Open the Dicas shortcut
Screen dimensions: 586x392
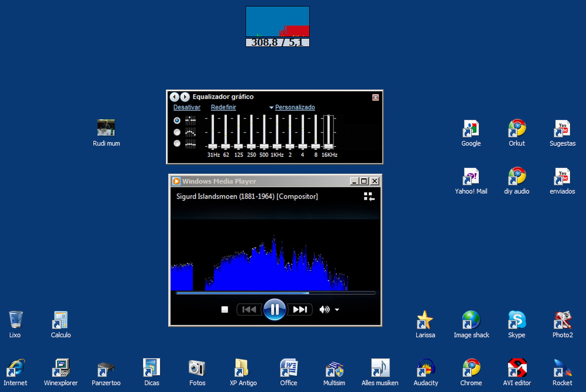(x=151, y=368)
